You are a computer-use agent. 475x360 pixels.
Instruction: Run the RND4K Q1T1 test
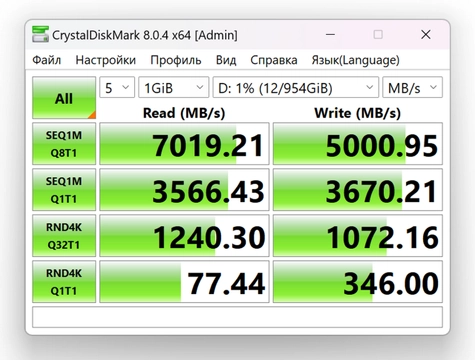point(64,282)
